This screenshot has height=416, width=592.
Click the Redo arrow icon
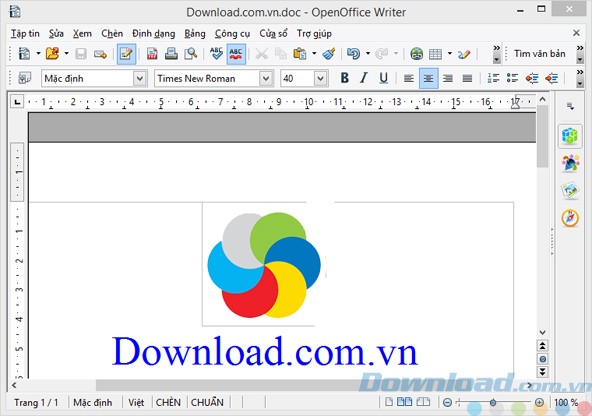pos(382,54)
